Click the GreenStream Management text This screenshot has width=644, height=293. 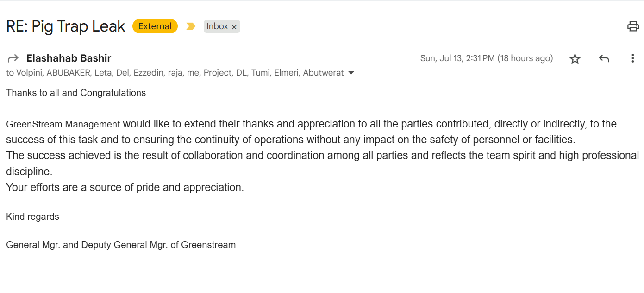tap(63, 124)
